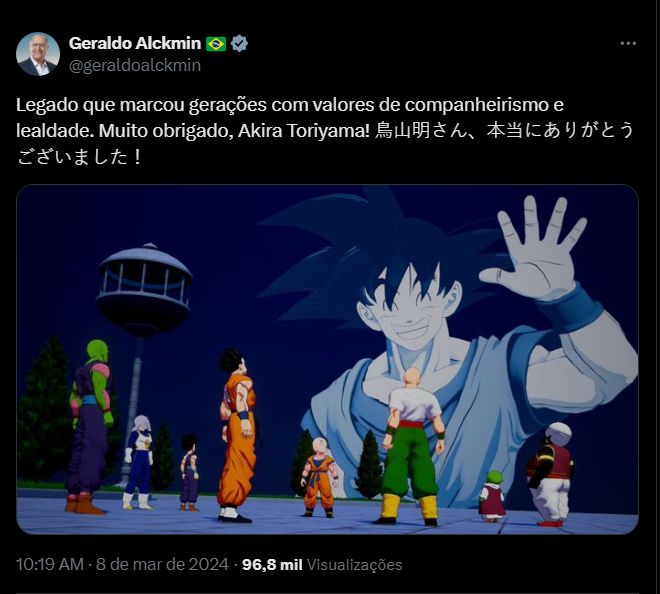The width and height of the screenshot is (660, 594).
Task: Click the bald fighter in green pants
Action: tap(411, 446)
